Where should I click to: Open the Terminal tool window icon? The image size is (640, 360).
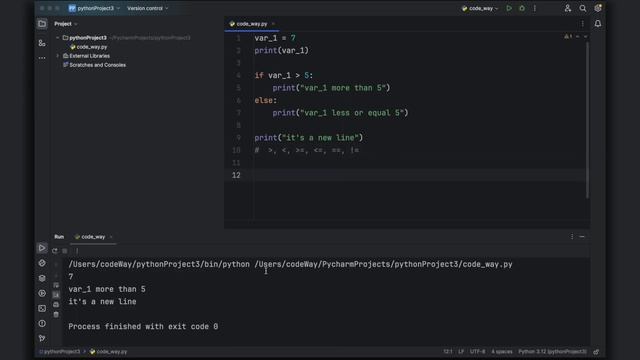click(x=42, y=309)
